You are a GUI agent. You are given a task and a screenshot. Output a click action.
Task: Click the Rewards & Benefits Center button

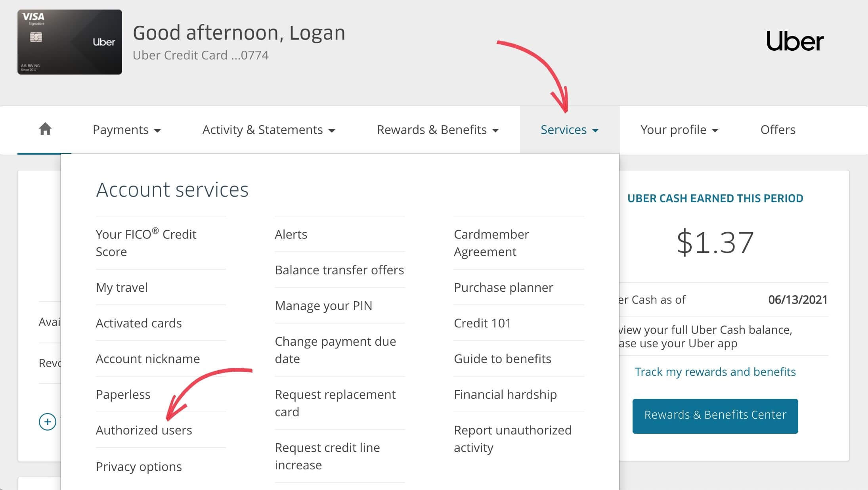[x=715, y=415]
